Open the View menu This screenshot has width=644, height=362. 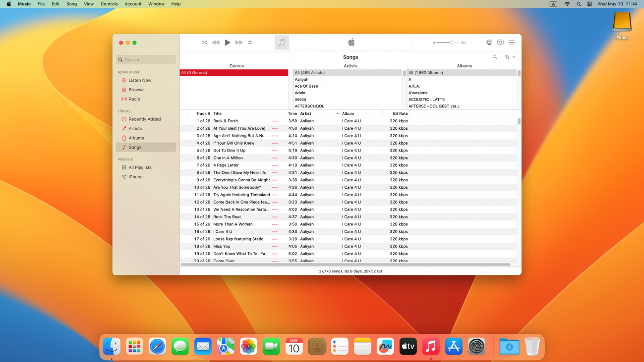click(89, 3)
